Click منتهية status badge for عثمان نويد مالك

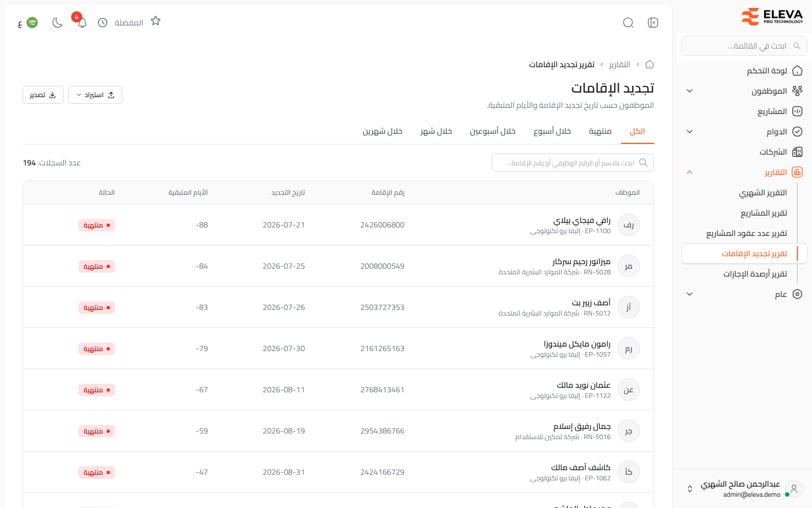96,390
